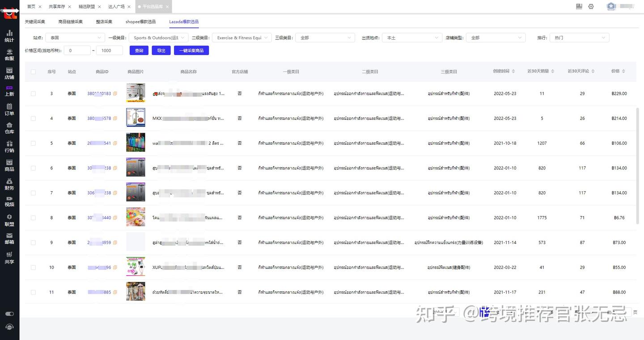Expand the 二级类目 Exercise & Fitness dropdown

click(241, 38)
